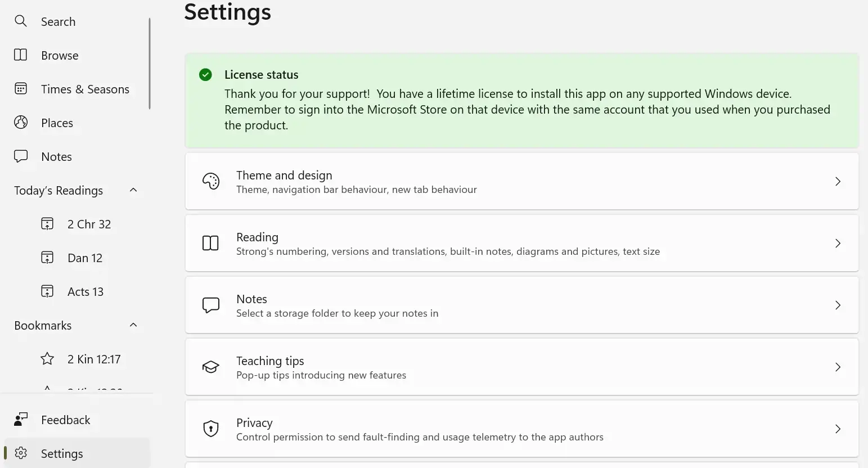Collapse the Bookmarks section
868x468 pixels.
(133, 325)
